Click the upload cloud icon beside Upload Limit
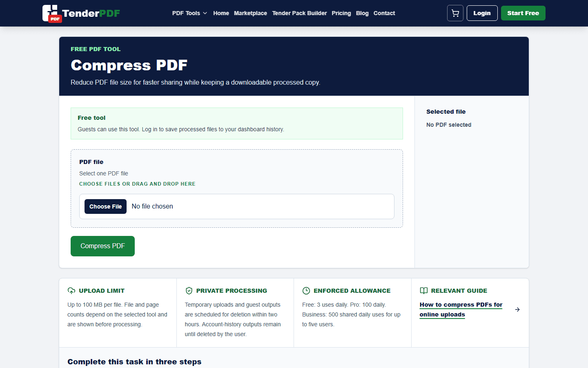This screenshot has width=588, height=368. click(x=71, y=291)
